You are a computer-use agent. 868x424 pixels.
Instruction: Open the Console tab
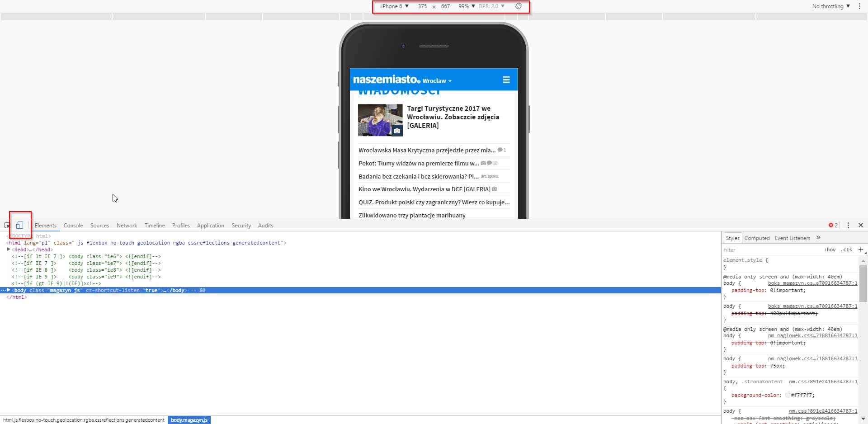coord(73,226)
